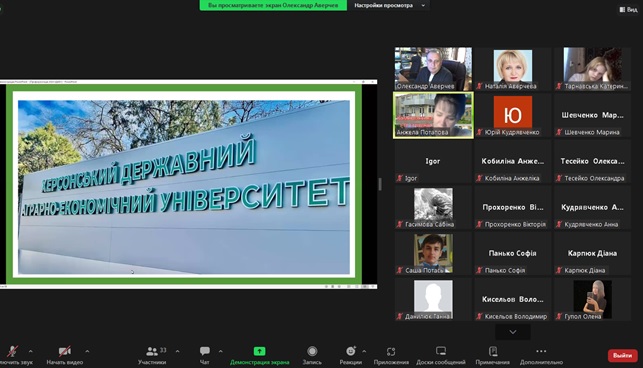Image resolution: width=643 pixels, height=368 pixels.
Task: Select Кобиліна Анжеліка participant tile
Action: point(513,161)
